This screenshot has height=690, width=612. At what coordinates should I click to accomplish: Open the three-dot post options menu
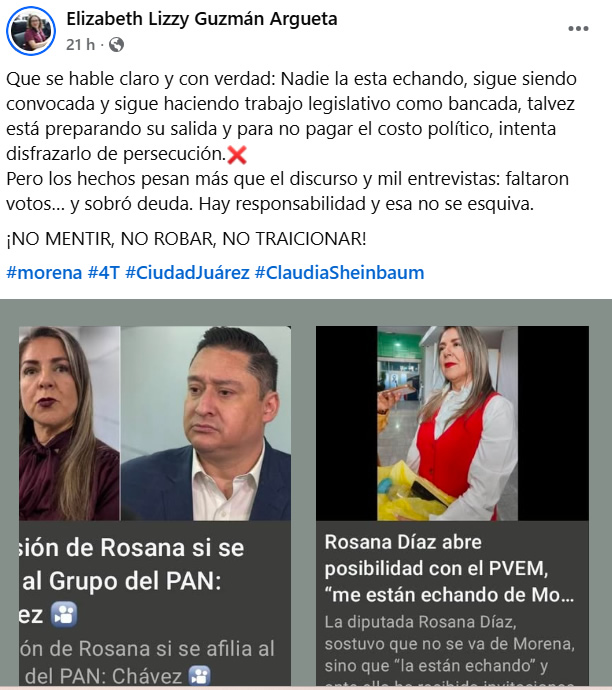(x=578, y=29)
